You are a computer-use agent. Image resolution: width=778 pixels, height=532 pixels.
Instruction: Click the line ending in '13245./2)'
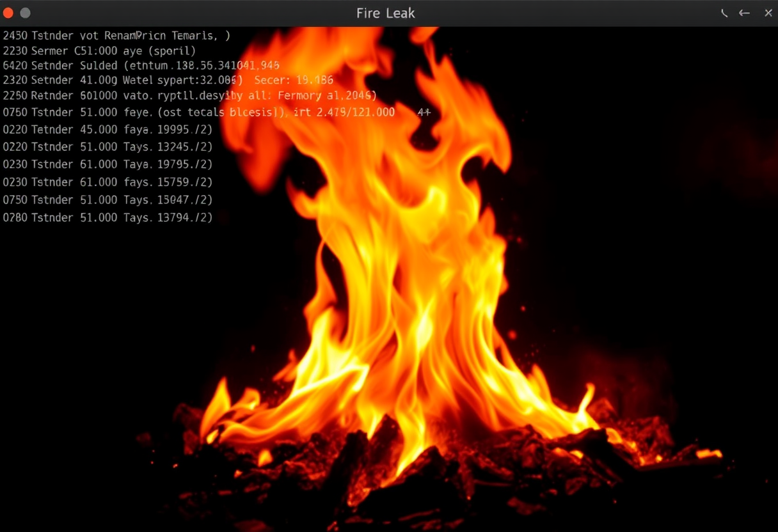tap(107, 146)
